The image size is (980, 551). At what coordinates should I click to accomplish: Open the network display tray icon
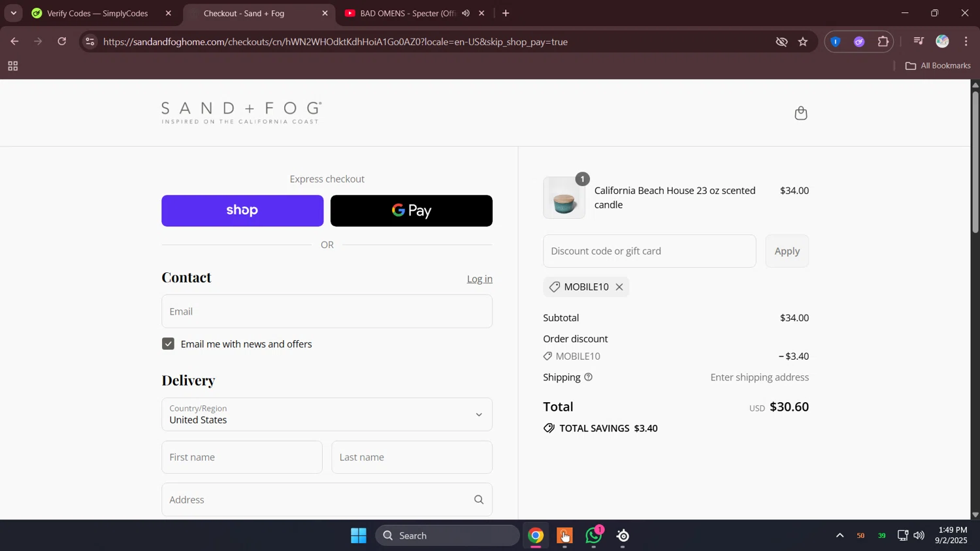coord(903,536)
